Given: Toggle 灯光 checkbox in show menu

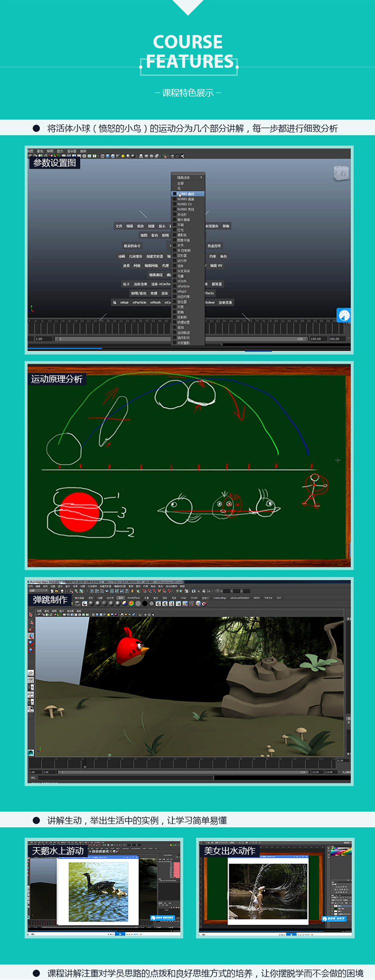Looking at the screenshot, I should [x=174, y=229].
